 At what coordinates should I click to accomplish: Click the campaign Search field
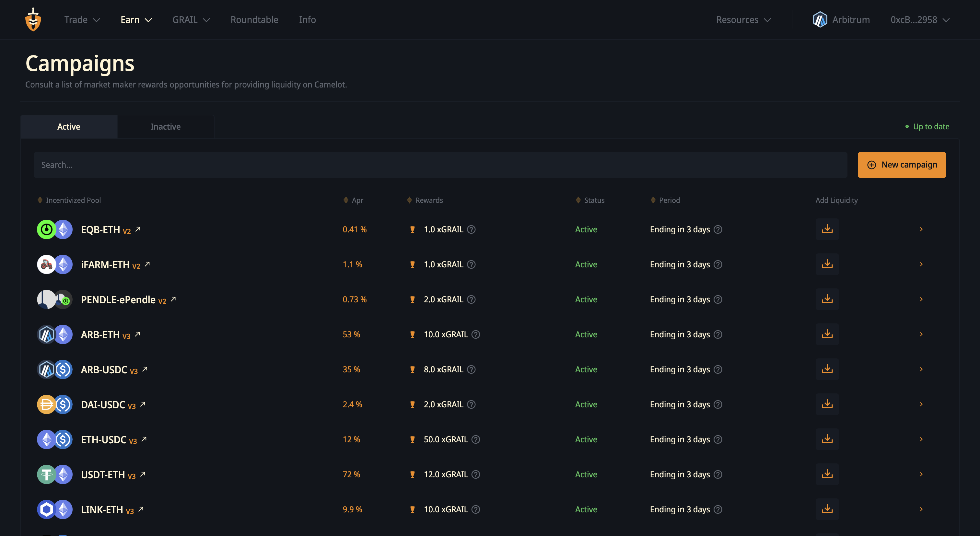coord(440,165)
